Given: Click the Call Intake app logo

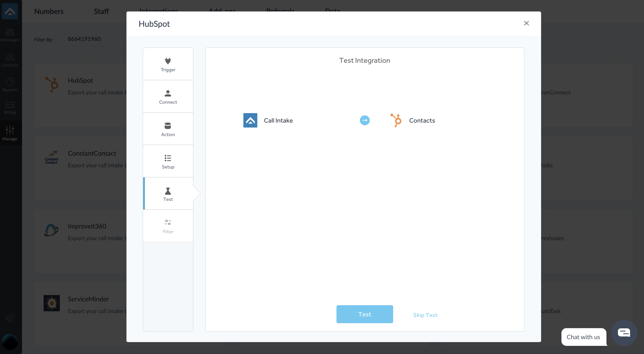Looking at the screenshot, I should (x=250, y=121).
